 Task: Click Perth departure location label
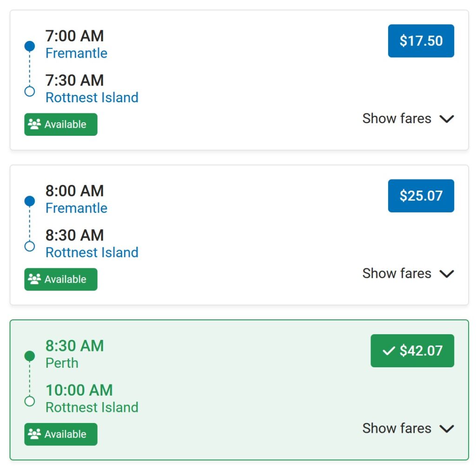tap(62, 363)
